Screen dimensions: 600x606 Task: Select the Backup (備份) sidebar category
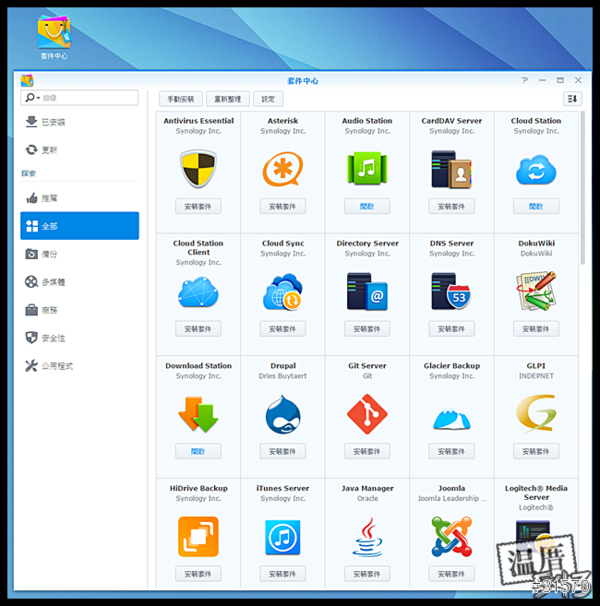pyautogui.click(x=80, y=254)
